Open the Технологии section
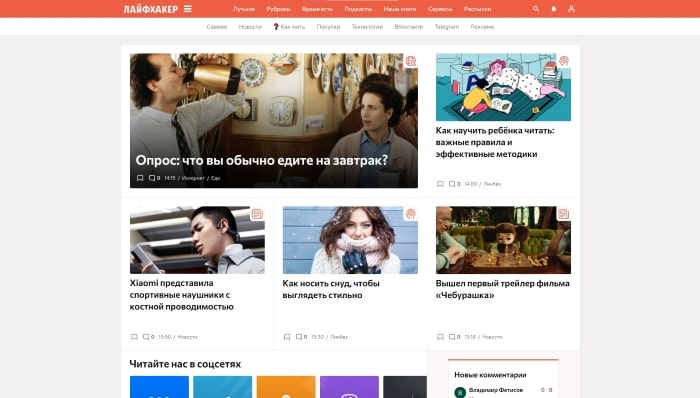This screenshot has height=398, width=700. click(x=367, y=27)
